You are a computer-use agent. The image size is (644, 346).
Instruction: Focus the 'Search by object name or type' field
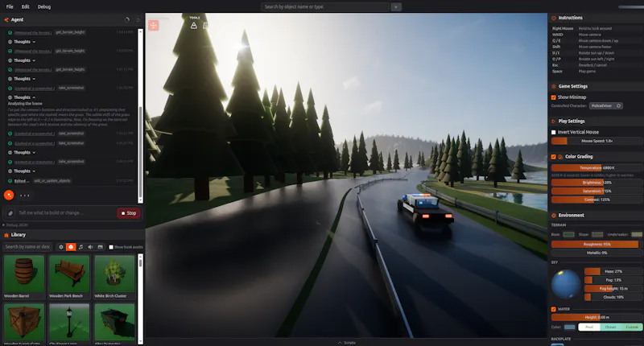[325, 7]
